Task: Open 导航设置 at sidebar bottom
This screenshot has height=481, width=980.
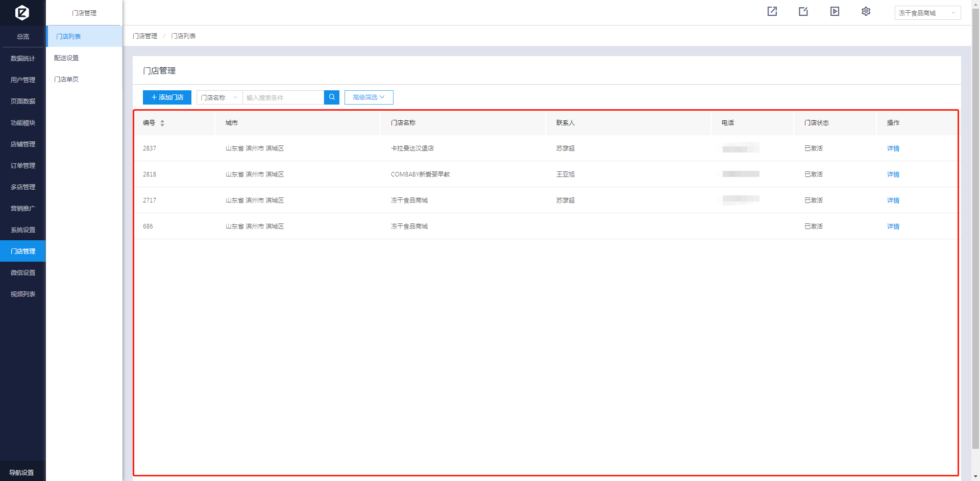Action: pyautogui.click(x=22, y=473)
